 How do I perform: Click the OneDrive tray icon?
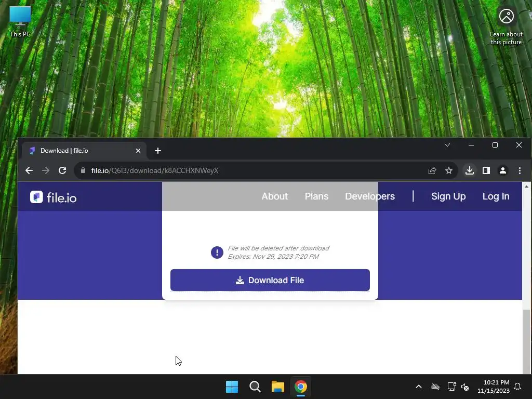click(435, 387)
